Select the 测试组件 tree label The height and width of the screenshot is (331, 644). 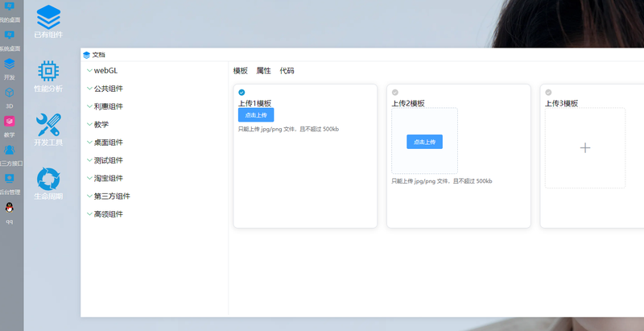pyautogui.click(x=109, y=160)
